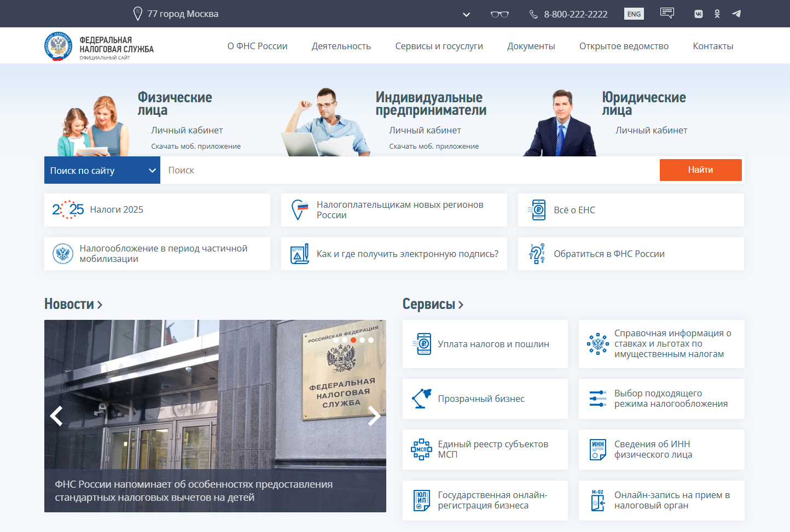The height and width of the screenshot is (532, 790).
Task: Select the second news slider dot
Action: pos(345,340)
